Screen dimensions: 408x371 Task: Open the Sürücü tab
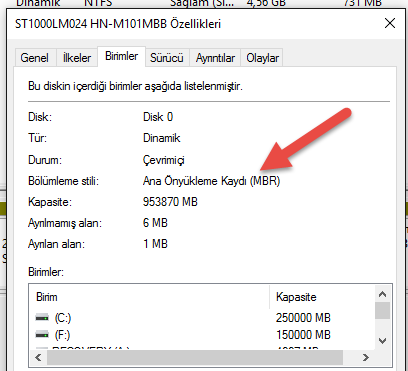[x=167, y=58]
